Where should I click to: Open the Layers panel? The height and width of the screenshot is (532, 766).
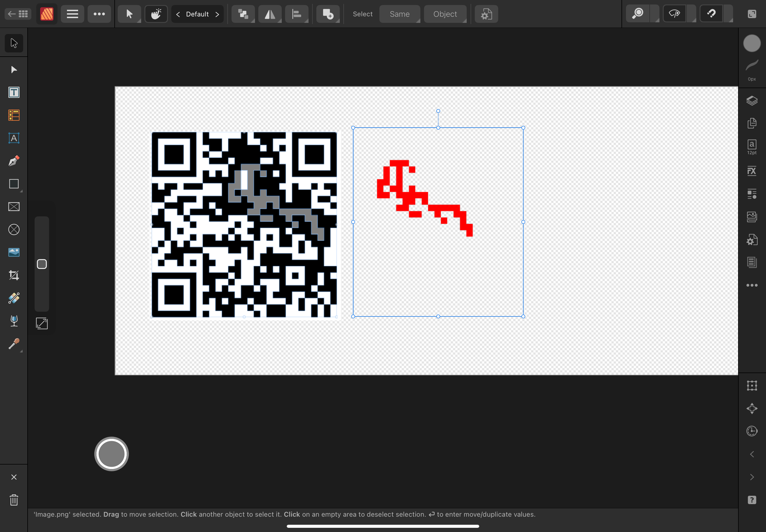coord(752,100)
